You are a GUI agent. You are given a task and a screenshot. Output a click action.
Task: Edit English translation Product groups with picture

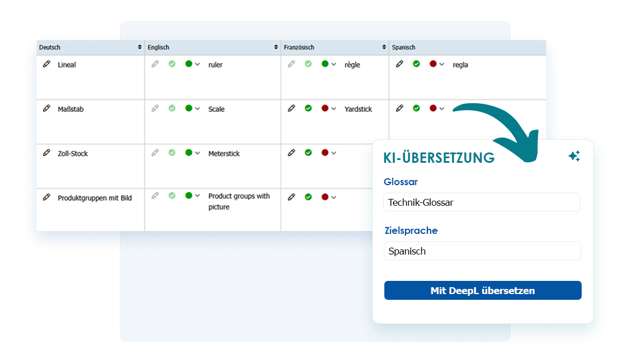[x=155, y=195]
